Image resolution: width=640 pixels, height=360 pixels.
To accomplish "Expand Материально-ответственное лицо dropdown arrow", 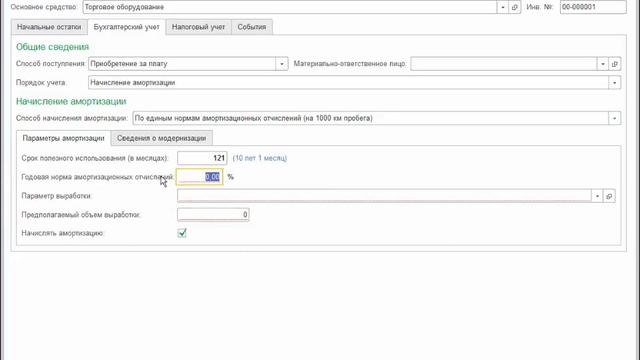I will tap(602, 64).
